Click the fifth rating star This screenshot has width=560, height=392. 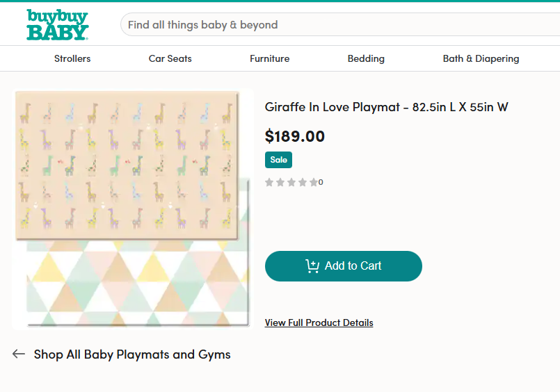pyautogui.click(x=313, y=182)
